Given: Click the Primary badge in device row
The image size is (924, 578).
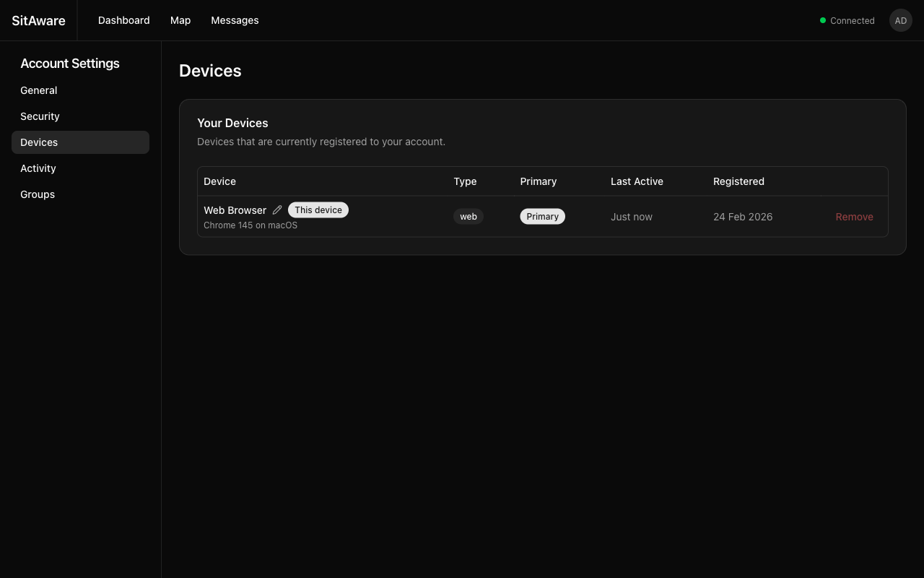Looking at the screenshot, I should 542,217.
